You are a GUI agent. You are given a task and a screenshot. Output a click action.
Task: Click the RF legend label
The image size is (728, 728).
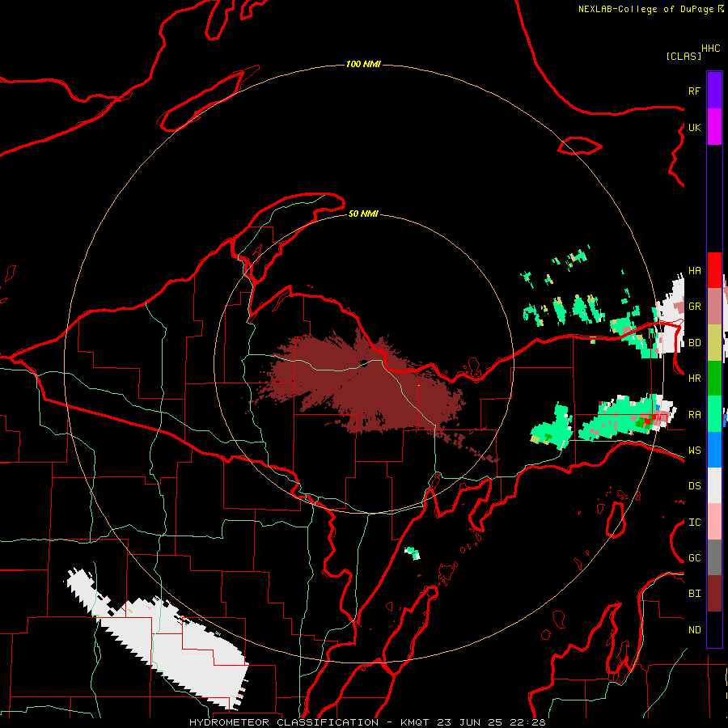pos(694,91)
